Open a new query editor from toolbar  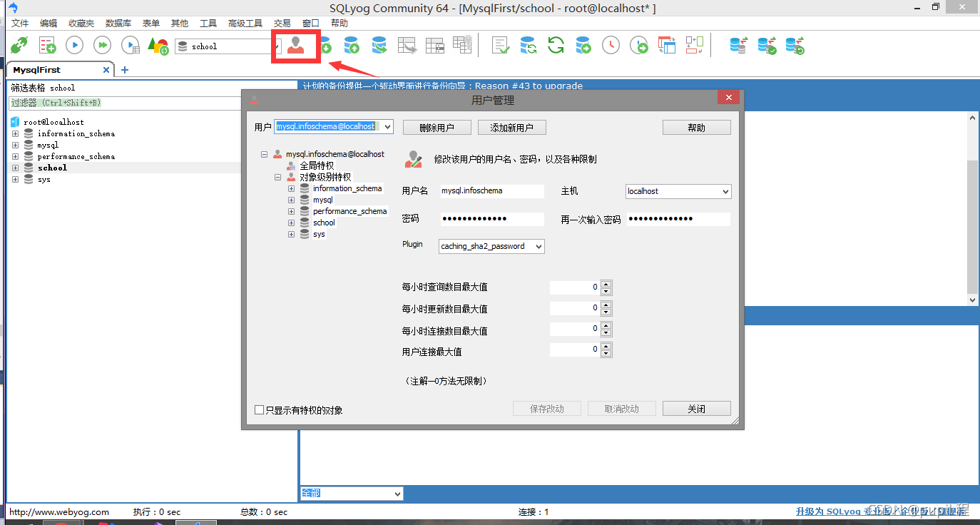(x=47, y=46)
